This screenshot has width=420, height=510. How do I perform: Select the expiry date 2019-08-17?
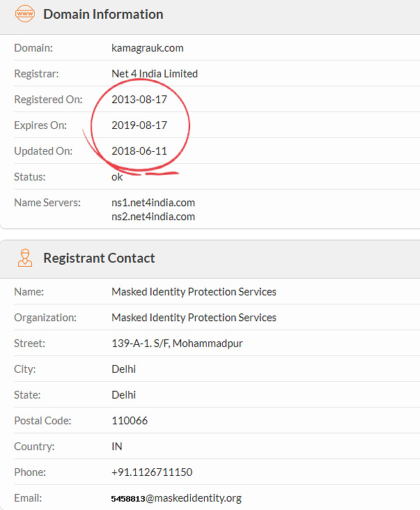coord(139,125)
